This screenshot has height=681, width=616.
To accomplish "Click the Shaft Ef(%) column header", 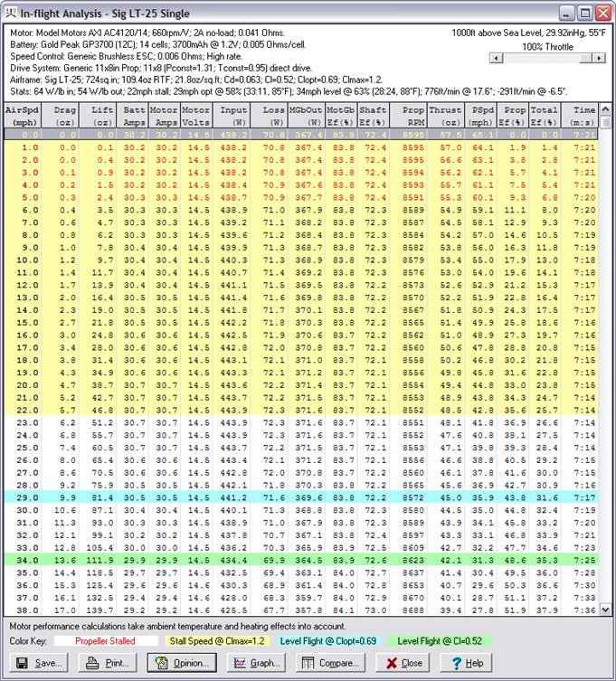I will click(x=374, y=116).
